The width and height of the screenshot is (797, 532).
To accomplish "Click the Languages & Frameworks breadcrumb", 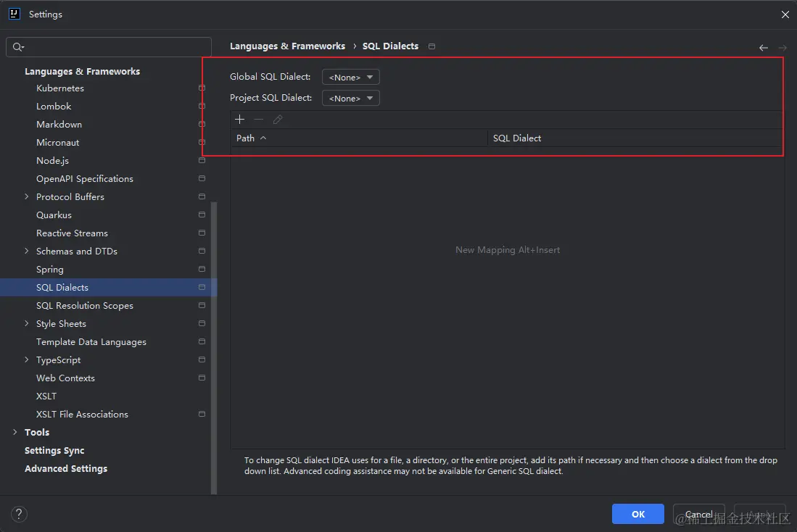I will click(287, 46).
